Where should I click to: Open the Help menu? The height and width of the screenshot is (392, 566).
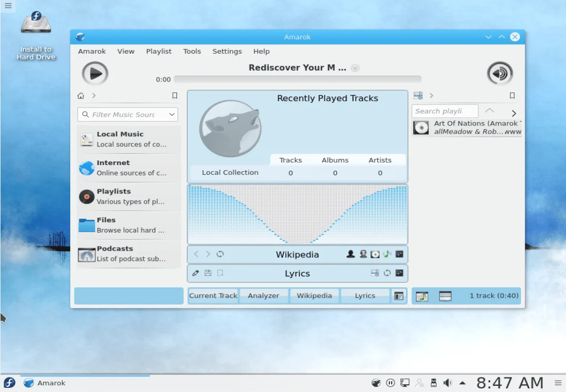click(262, 51)
